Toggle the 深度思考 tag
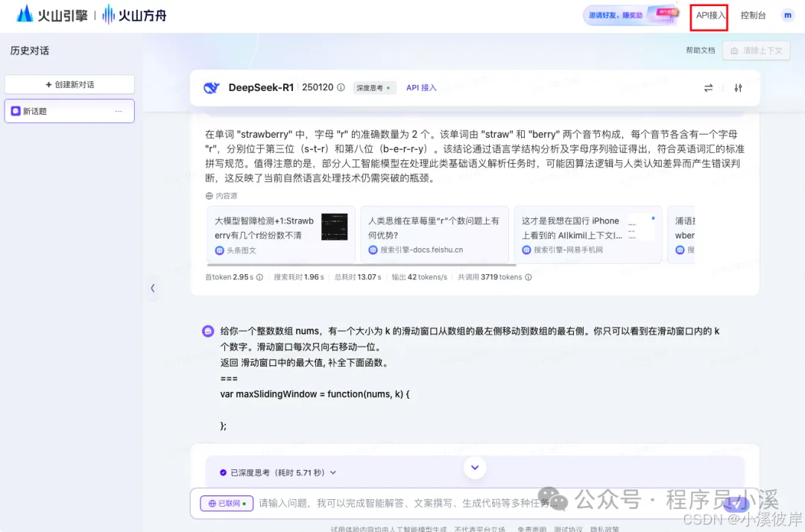This screenshot has height=532, width=805. click(x=373, y=88)
